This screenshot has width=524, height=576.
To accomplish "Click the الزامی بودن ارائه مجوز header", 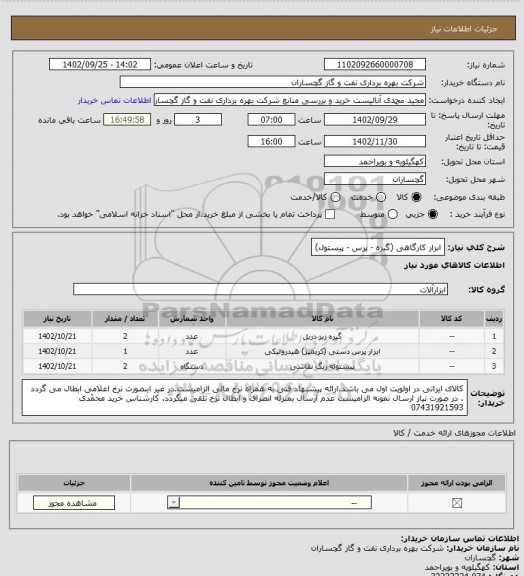I will tap(456, 483).
